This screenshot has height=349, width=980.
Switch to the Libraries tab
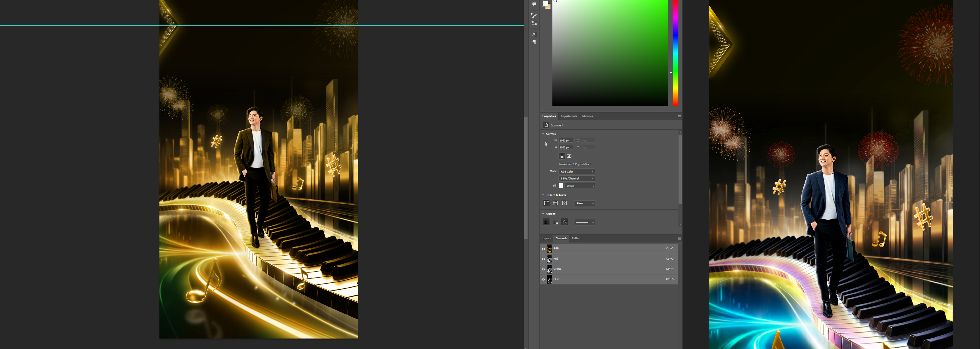click(x=587, y=116)
